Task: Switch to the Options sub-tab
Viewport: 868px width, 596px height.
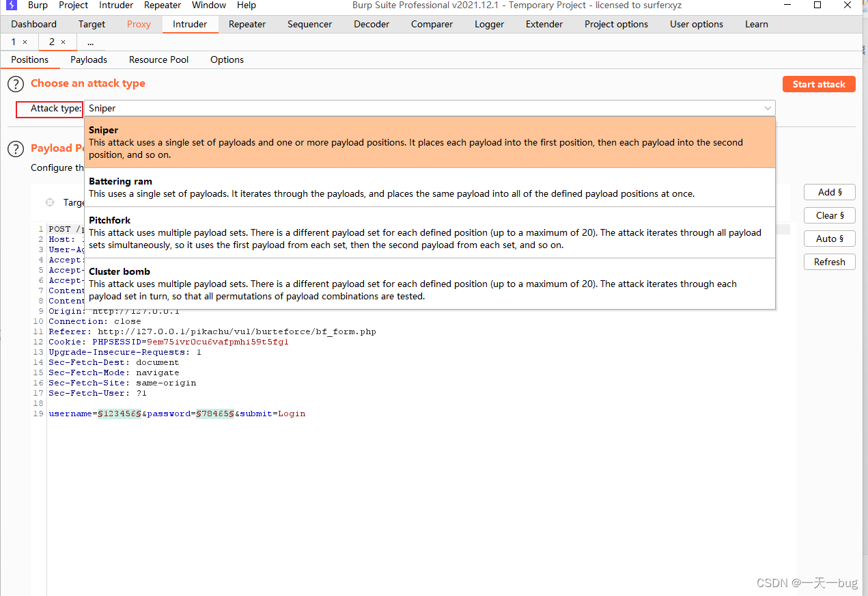Action: click(x=227, y=60)
